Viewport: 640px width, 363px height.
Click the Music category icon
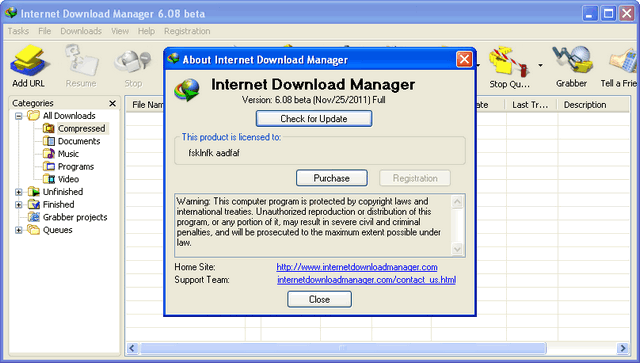(49, 154)
